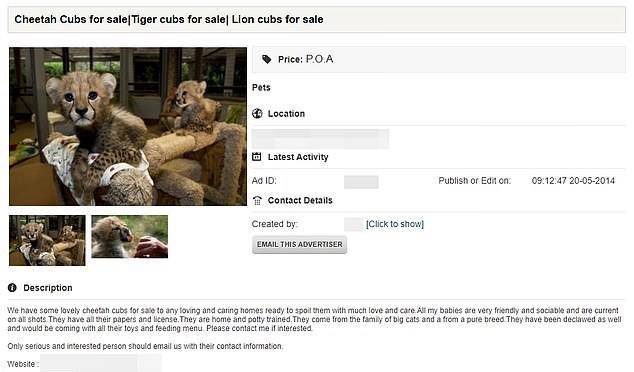Click the [Click to show] link

coord(395,224)
